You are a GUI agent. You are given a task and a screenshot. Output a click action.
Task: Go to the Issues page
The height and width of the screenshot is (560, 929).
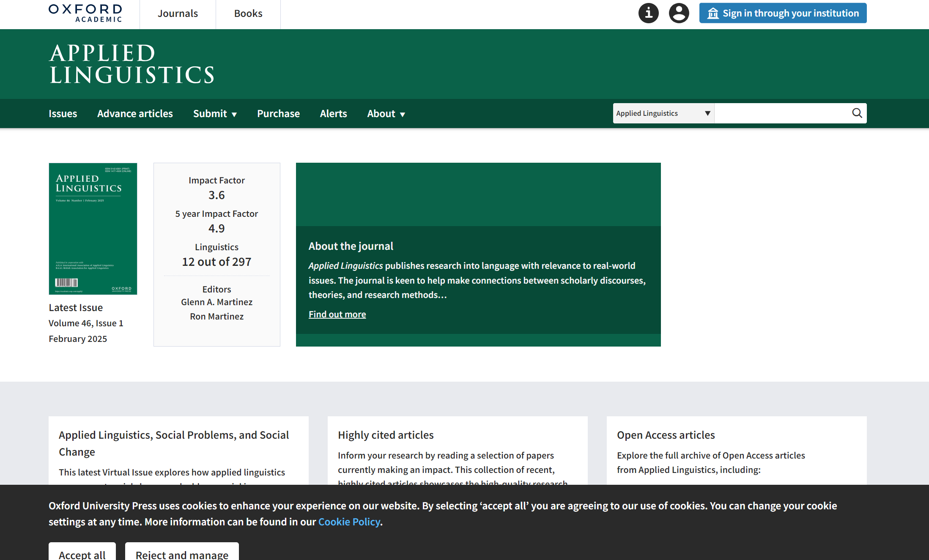pyautogui.click(x=63, y=114)
